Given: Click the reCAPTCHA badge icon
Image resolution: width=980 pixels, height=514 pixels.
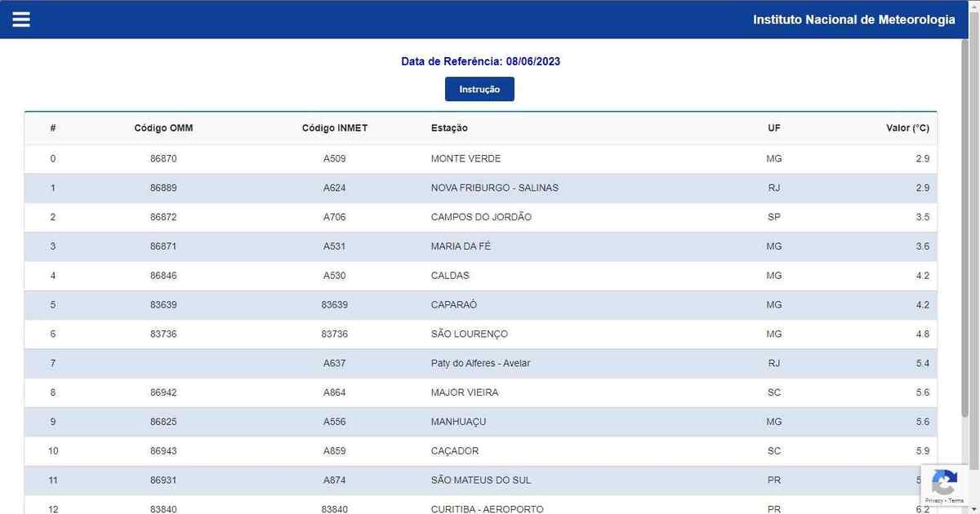Looking at the screenshot, I should pyautogui.click(x=944, y=481).
